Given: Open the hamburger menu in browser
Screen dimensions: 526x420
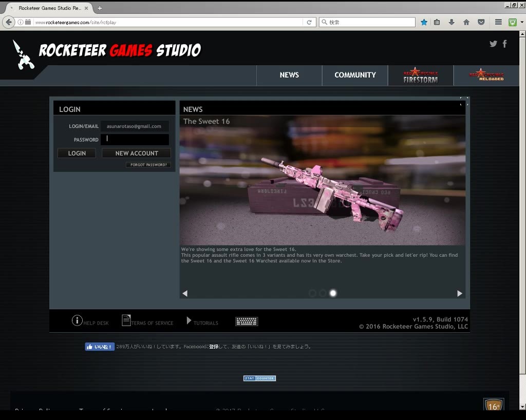Looking at the screenshot, I should [x=498, y=22].
